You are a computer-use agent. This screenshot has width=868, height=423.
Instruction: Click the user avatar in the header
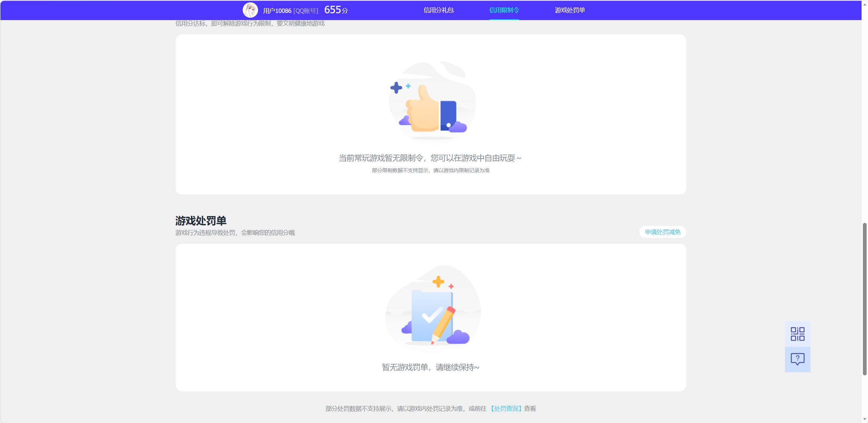(250, 10)
